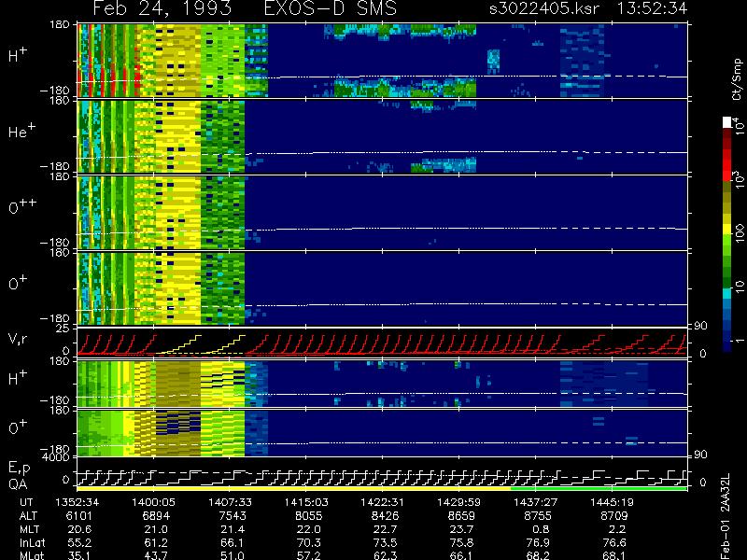Select InLat value '73.5'
The height and width of the screenshot is (560, 747).
(x=385, y=542)
